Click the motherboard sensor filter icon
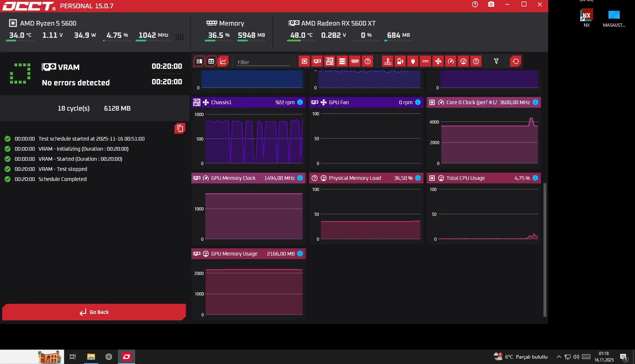The height and width of the screenshot is (364, 635). click(x=330, y=61)
